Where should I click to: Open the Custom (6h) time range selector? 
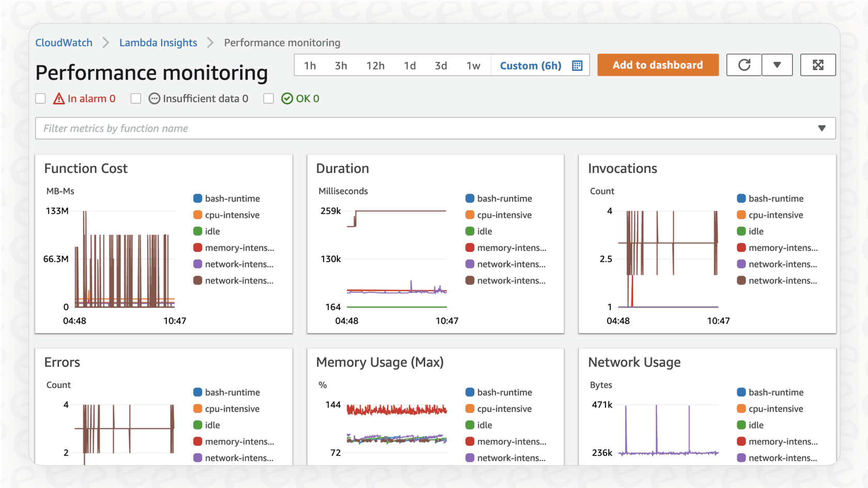pyautogui.click(x=530, y=65)
